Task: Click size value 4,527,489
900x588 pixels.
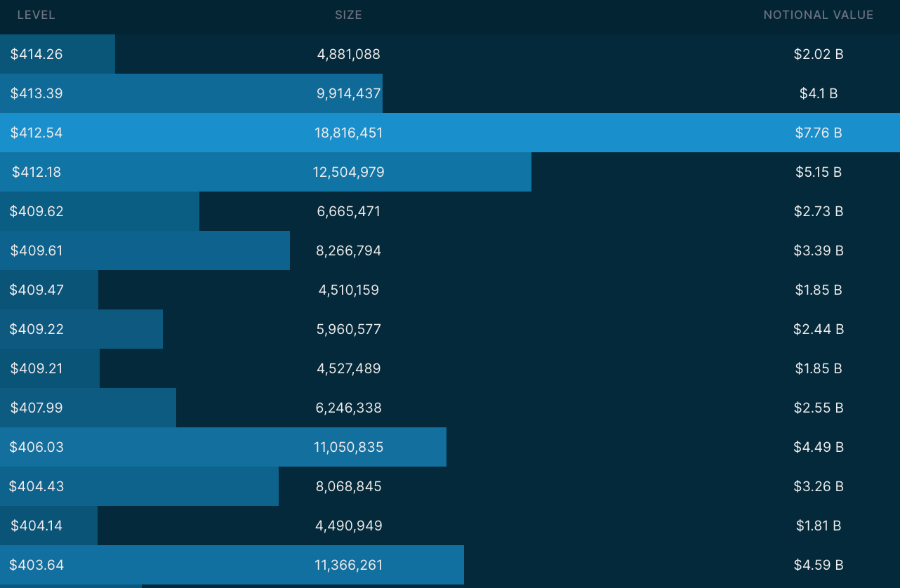Action: [349, 368]
